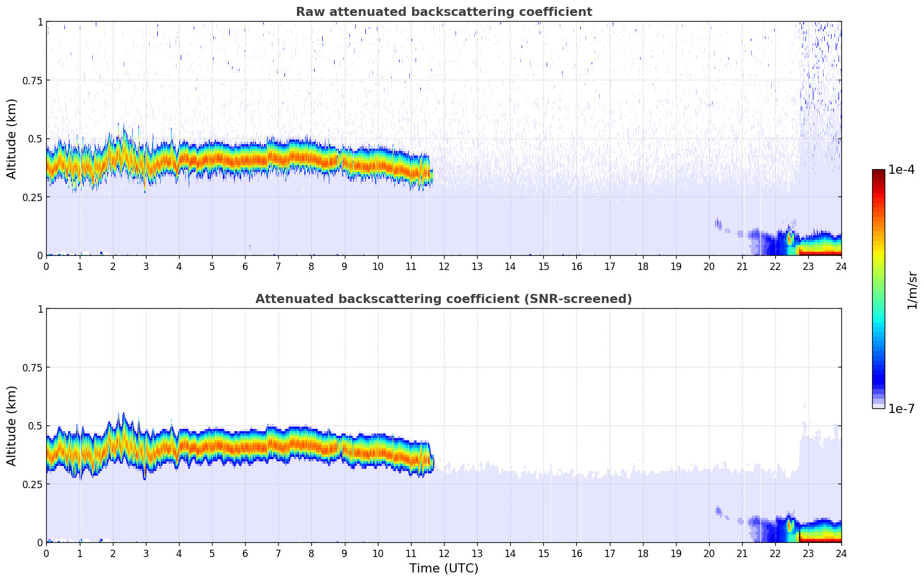Click the bottom plot's "Altitude (km)" label
924x581 pixels.
[x=12, y=425]
